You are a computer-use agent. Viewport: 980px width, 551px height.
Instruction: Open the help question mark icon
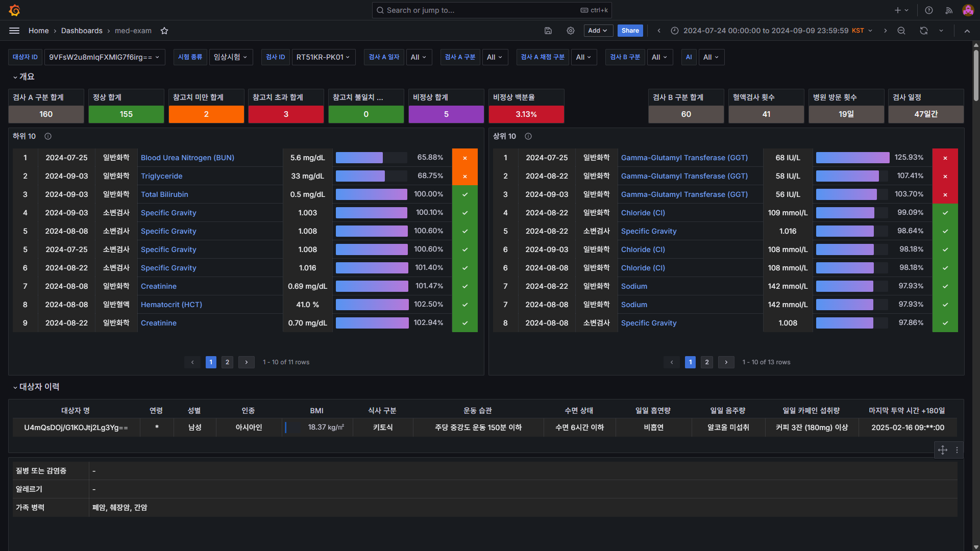click(929, 10)
